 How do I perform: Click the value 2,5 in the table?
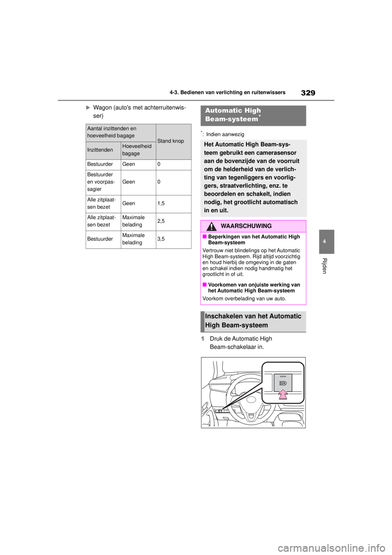pyautogui.click(x=161, y=221)
